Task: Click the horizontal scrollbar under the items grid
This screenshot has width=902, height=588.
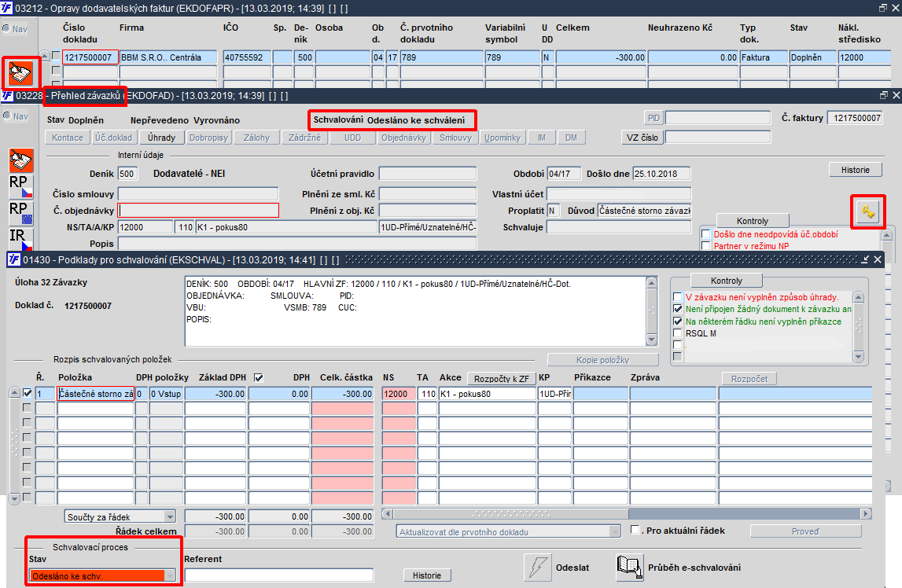Action: pyautogui.click(x=627, y=513)
